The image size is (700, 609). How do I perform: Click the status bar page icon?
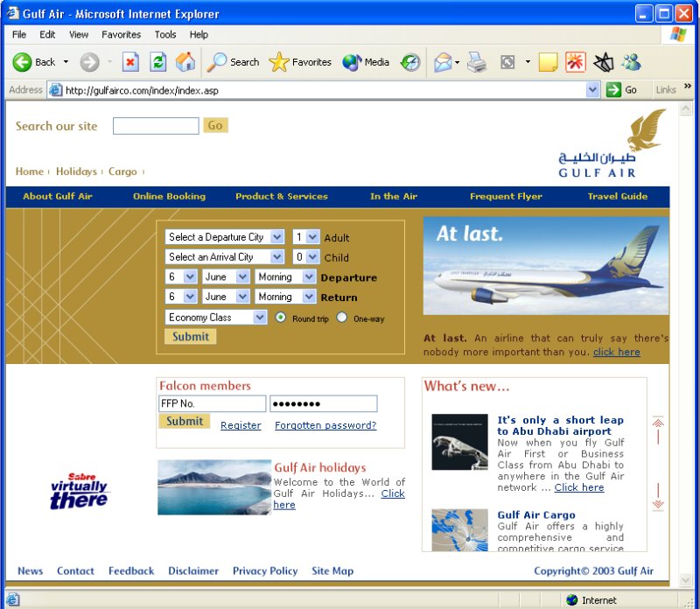pos(13,599)
